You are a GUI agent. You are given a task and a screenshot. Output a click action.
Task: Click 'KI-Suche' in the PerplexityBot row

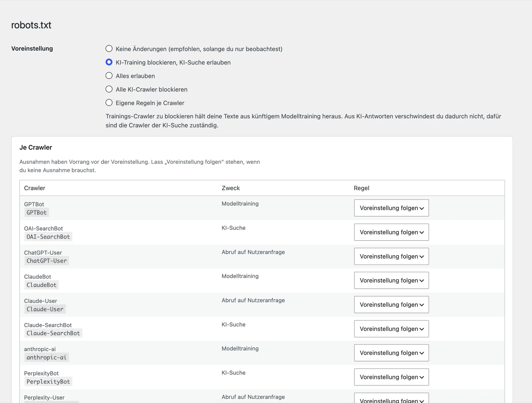[x=233, y=373]
